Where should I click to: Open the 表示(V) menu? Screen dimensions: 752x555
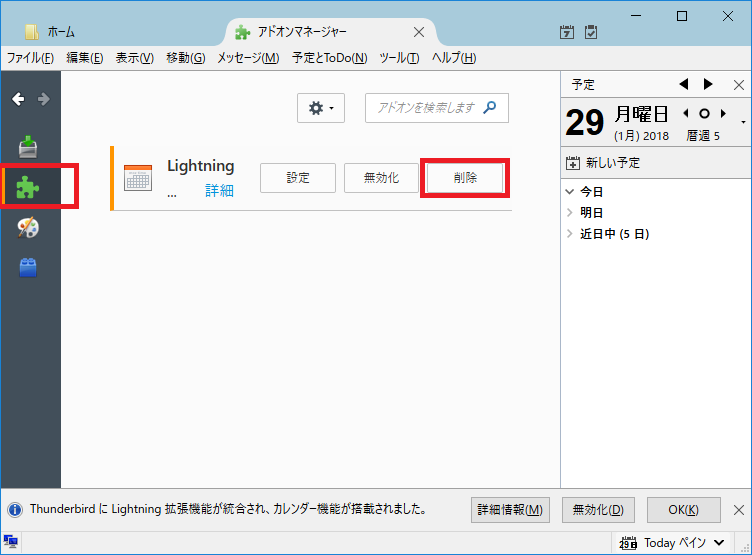(135, 58)
